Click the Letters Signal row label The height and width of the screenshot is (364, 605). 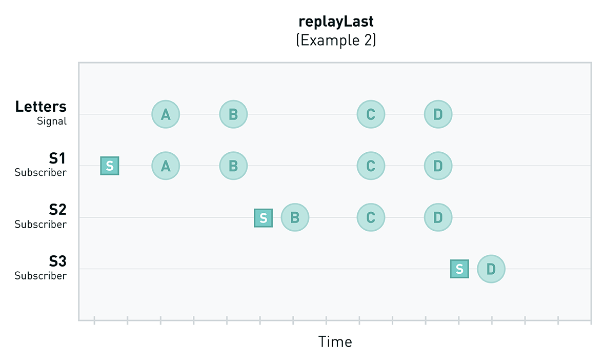tap(41, 112)
